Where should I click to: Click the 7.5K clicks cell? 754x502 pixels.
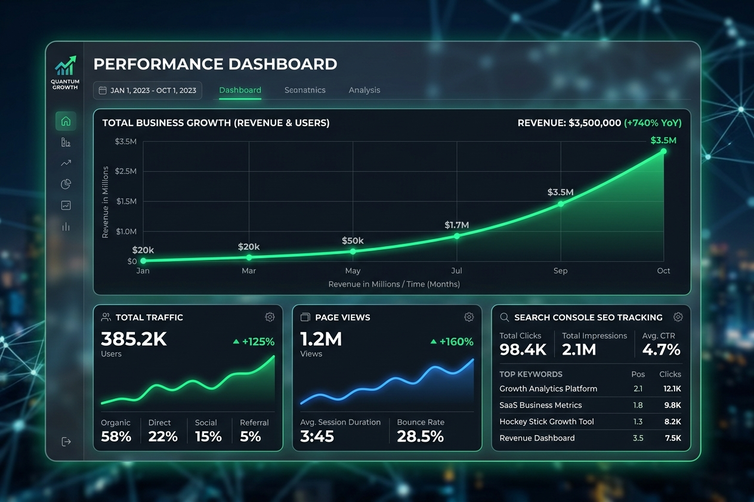click(673, 438)
